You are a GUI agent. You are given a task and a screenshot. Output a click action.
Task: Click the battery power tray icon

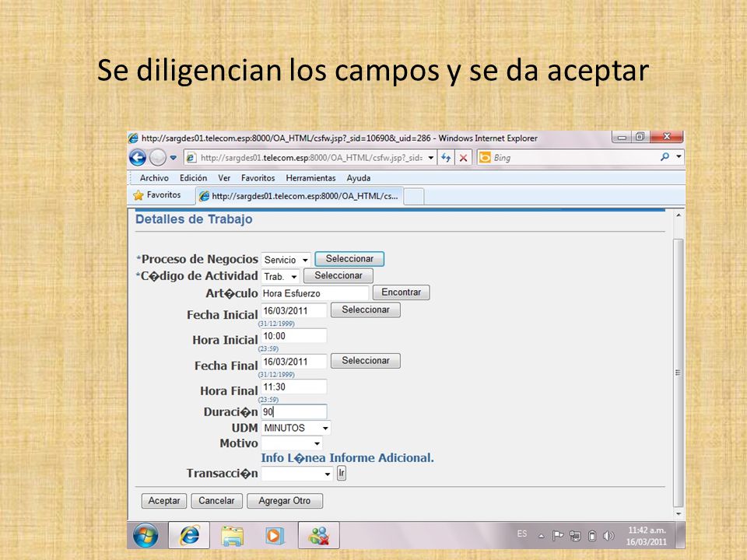592,536
